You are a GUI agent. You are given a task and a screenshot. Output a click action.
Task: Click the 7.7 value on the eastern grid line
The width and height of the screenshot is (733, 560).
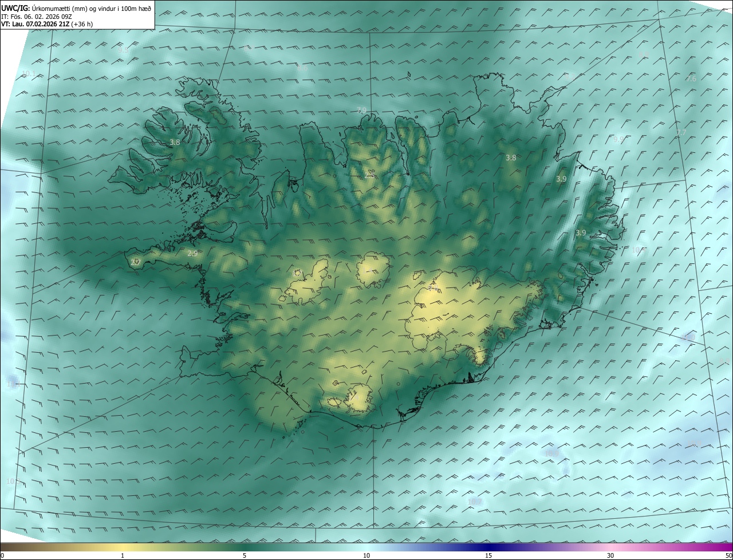pyautogui.click(x=681, y=133)
